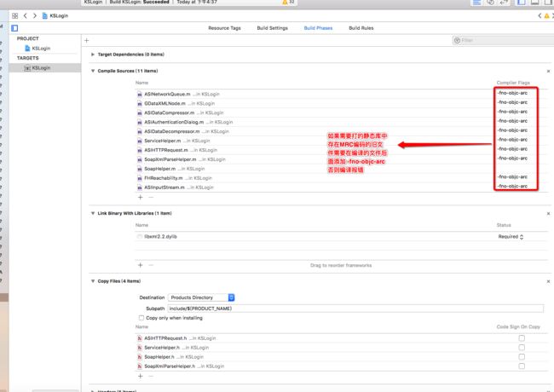Hide the project and targets list panel

pyautogui.click(x=14, y=28)
